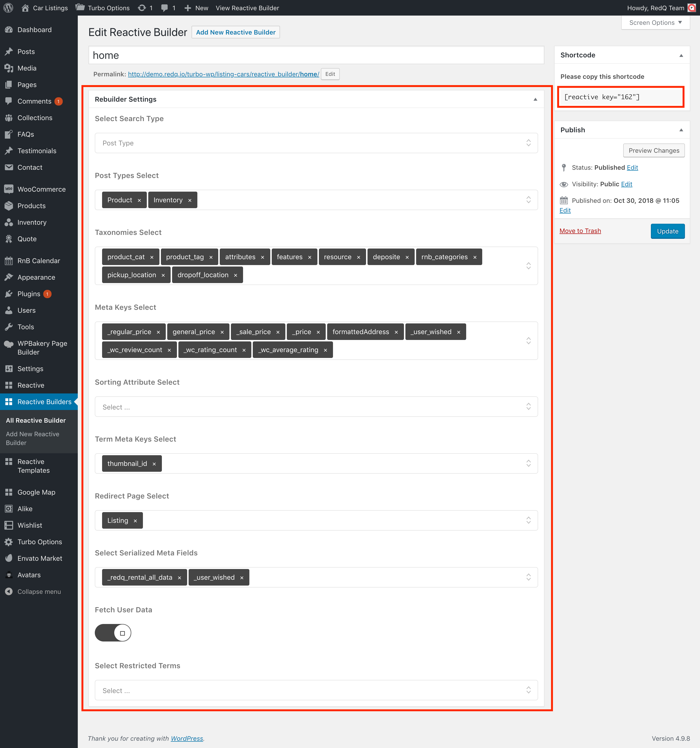Open the Select Search Type dropdown
Image resolution: width=700 pixels, height=748 pixels.
point(316,143)
